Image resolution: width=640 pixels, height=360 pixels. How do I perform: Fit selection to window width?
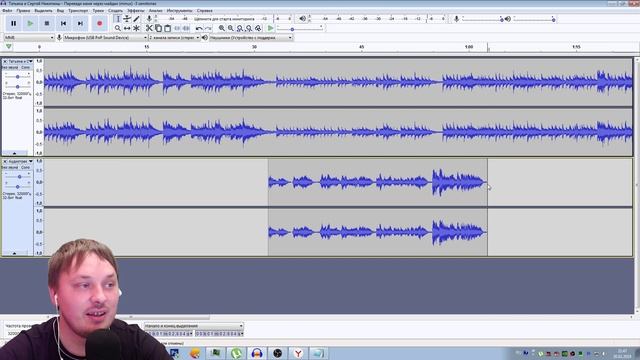pyautogui.click(x=240, y=28)
